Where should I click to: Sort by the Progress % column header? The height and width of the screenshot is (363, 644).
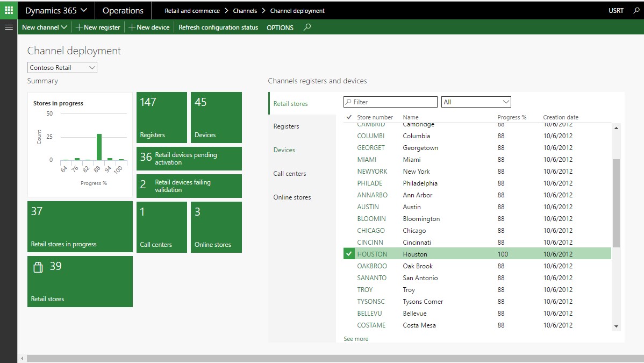tap(512, 117)
